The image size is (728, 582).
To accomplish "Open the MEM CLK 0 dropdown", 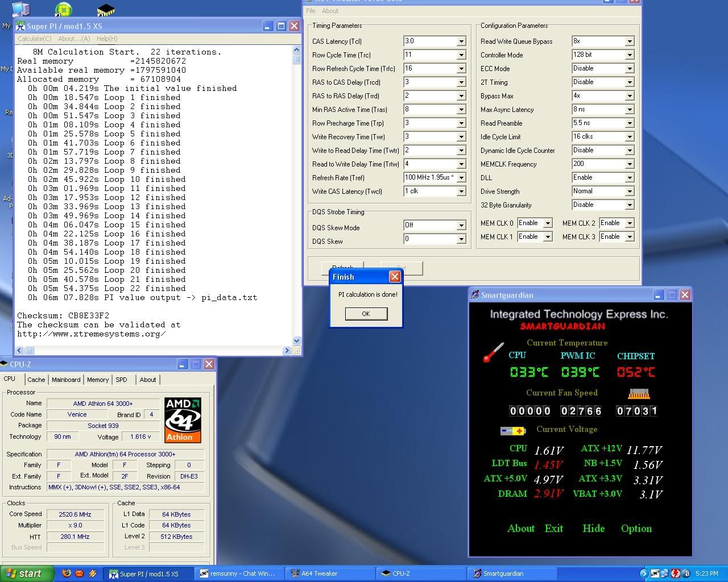I will pyautogui.click(x=548, y=223).
